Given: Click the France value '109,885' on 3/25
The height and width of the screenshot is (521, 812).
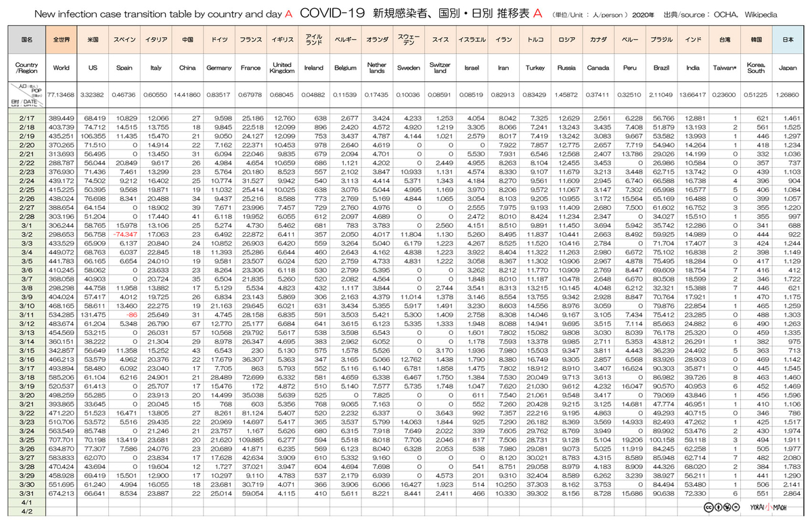Looking at the screenshot, I should pyautogui.click(x=252, y=440).
